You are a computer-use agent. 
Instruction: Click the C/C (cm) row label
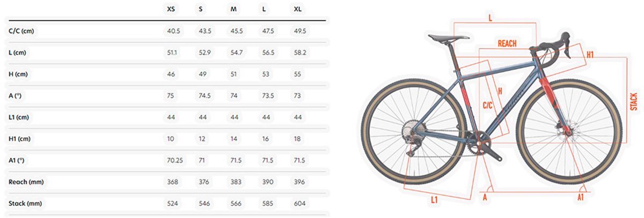(x=22, y=31)
